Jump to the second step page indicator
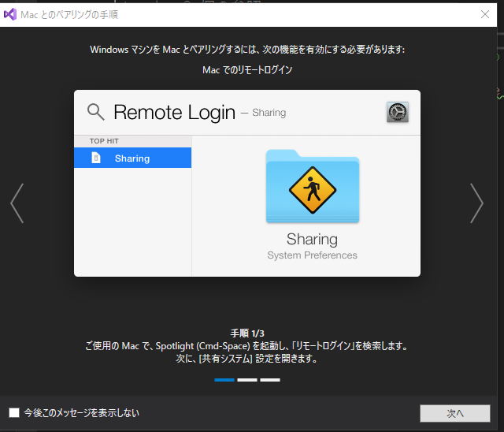The image size is (504, 432). click(247, 380)
